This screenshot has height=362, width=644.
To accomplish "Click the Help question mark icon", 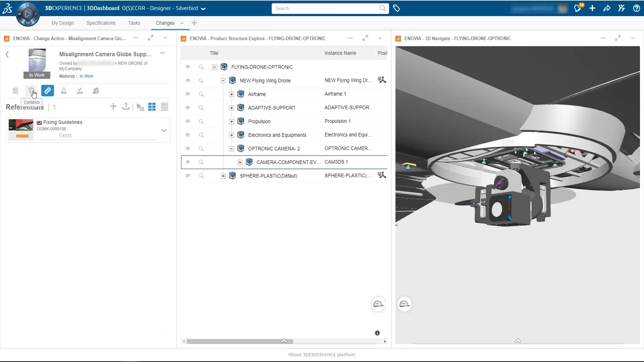I will pos(637,8).
